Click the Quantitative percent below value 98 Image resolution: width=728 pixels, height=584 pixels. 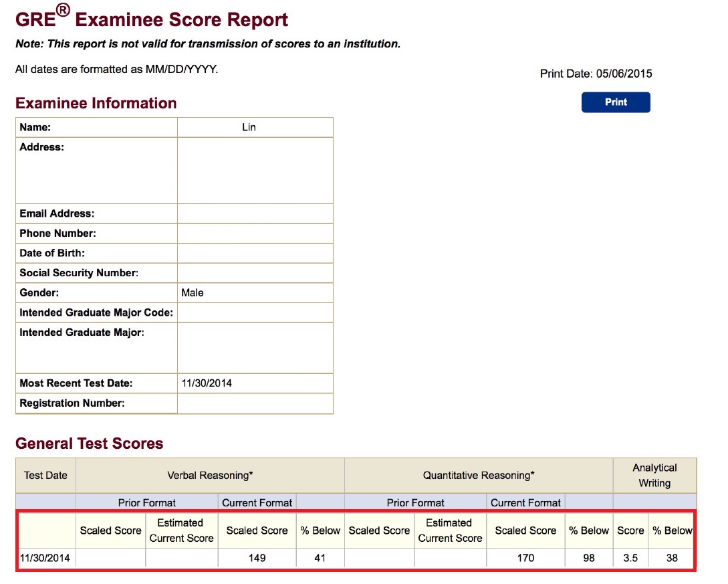(x=589, y=558)
